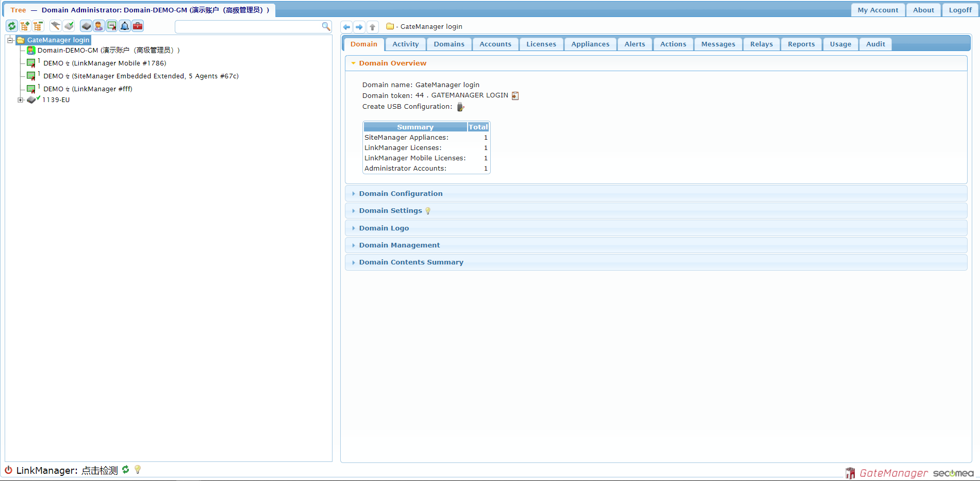This screenshot has height=481, width=980.
Task: Click license icon beside DEMO LinkManager #fff
Action: point(31,89)
